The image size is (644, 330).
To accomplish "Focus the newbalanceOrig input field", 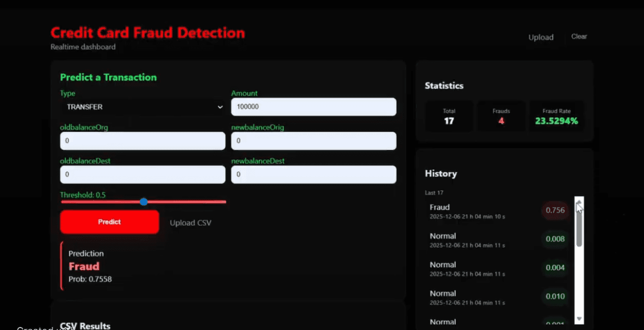I will 313,141.
